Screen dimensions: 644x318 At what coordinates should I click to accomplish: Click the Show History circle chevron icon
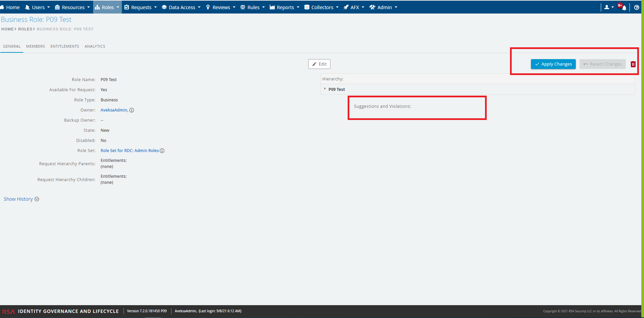(37, 199)
